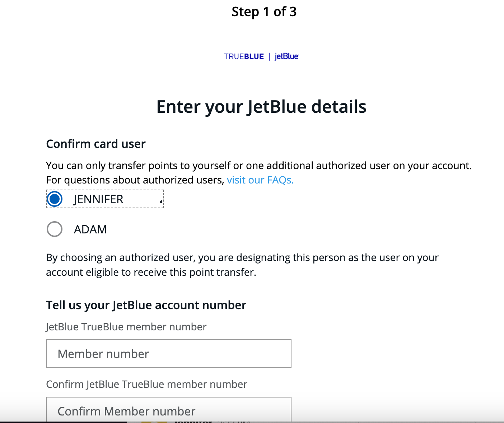The width and height of the screenshot is (504, 423).
Task: Click the transfer points instruction text
Action: point(258,166)
